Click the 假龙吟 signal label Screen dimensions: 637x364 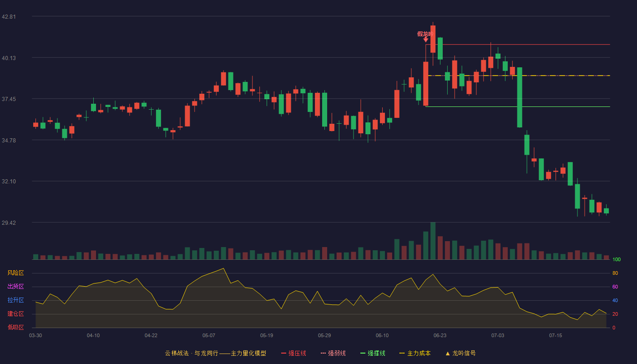(425, 34)
